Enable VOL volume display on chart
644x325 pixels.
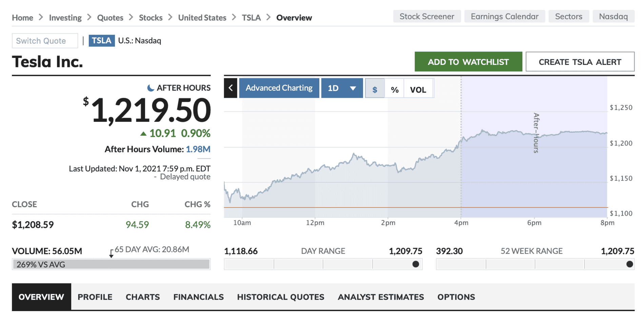[x=419, y=89]
